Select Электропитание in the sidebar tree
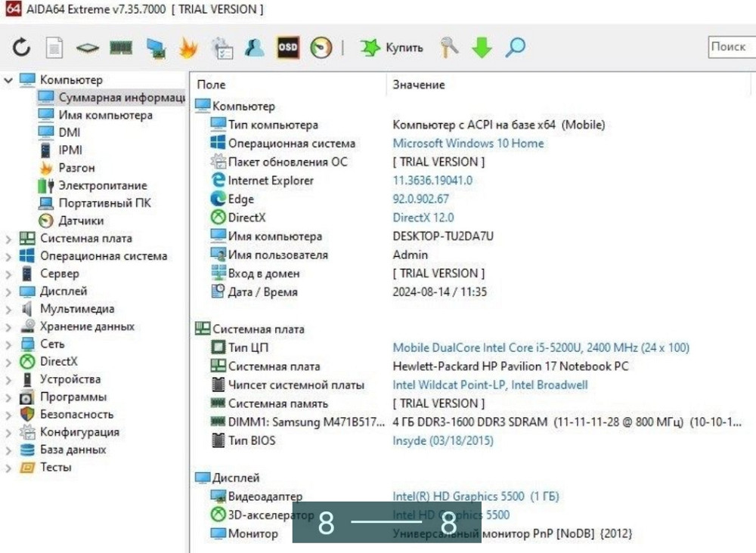The width and height of the screenshot is (756, 553). (x=102, y=185)
